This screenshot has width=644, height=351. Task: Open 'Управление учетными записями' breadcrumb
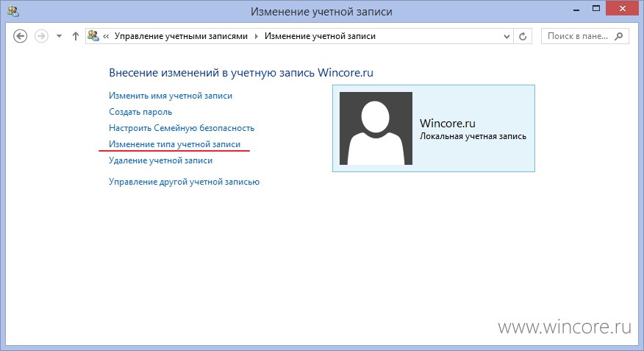pyautogui.click(x=181, y=36)
